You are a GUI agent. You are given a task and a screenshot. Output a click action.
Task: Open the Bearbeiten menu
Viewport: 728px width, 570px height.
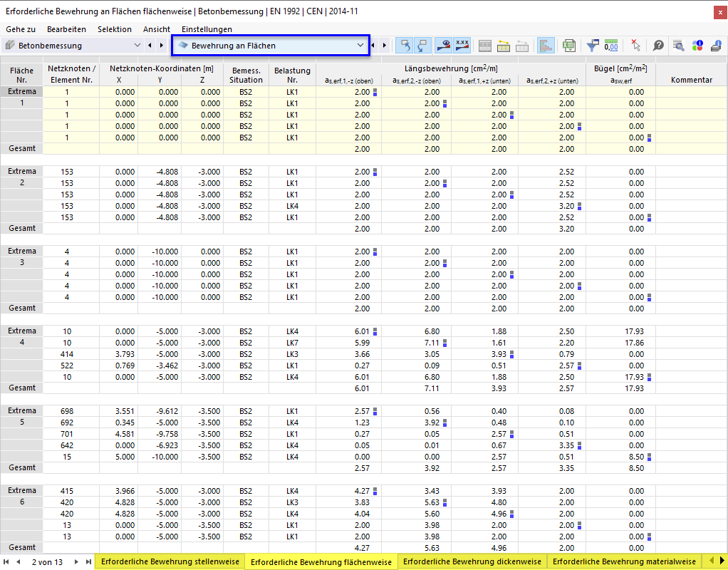pos(66,29)
